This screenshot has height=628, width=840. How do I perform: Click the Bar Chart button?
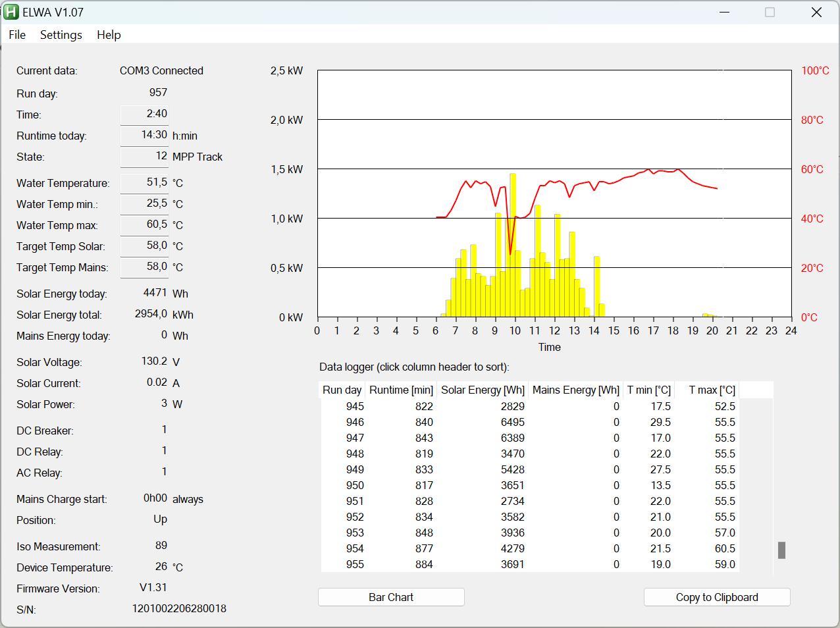pos(391,597)
